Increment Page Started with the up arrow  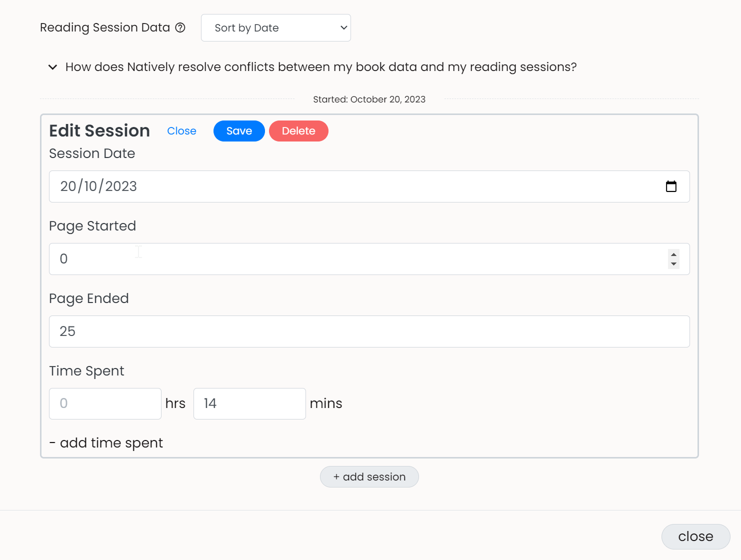(x=673, y=254)
